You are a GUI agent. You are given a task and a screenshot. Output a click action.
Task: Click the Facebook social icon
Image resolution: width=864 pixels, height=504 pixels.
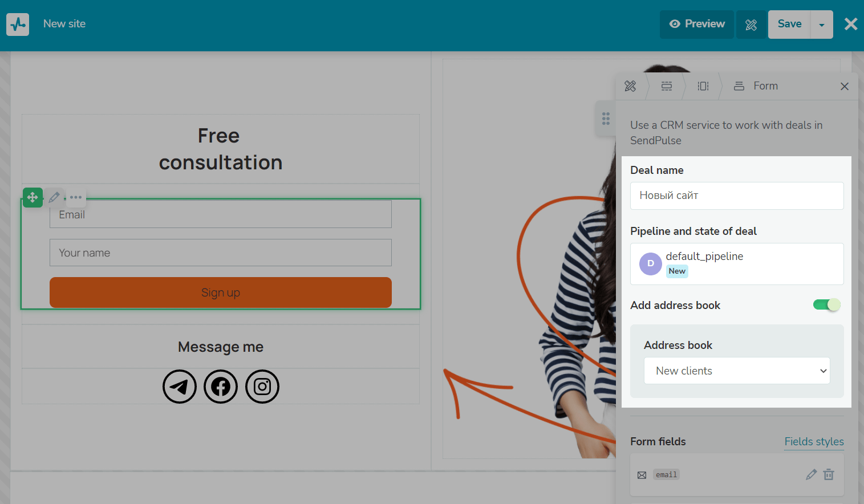point(221,387)
